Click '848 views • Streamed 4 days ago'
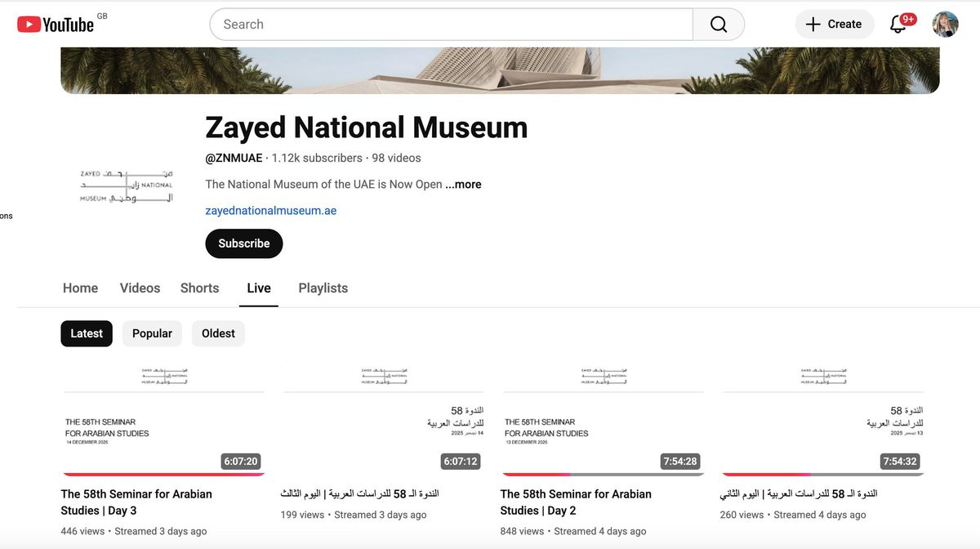 (x=573, y=531)
